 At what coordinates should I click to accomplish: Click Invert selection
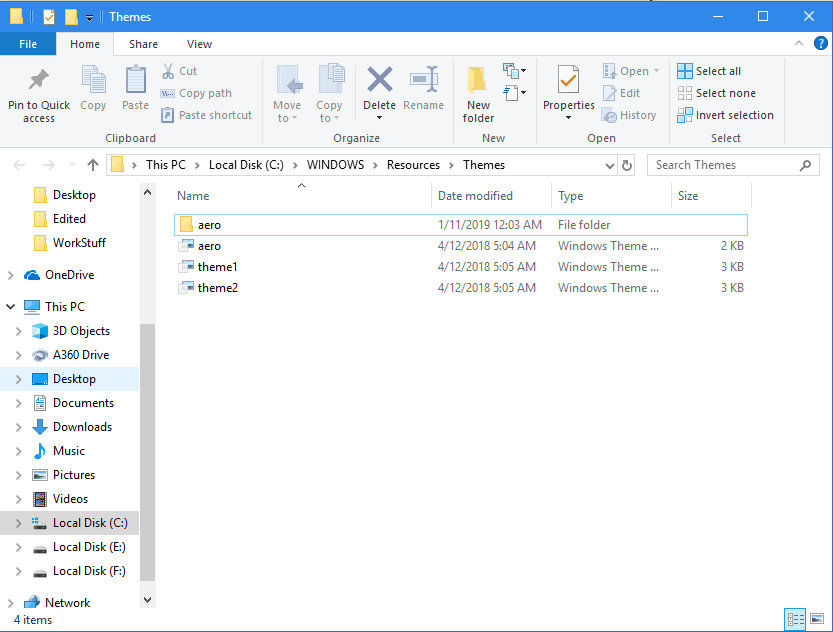tap(726, 115)
